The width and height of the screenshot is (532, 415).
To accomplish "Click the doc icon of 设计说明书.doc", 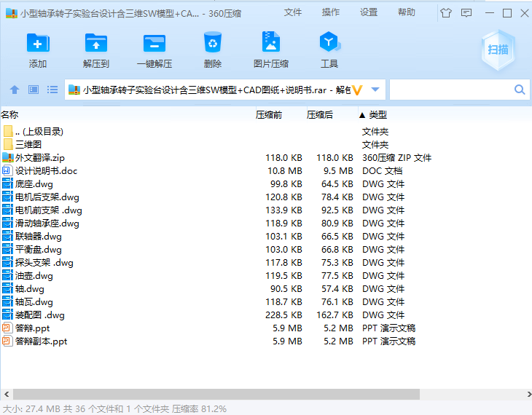I will tap(7, 170).
